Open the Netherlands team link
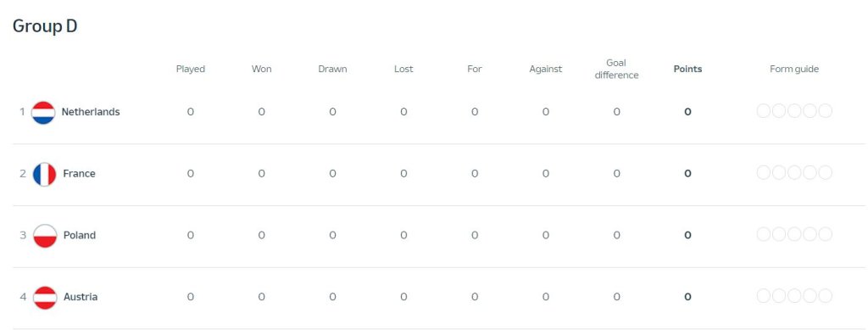 click(90, 112)
